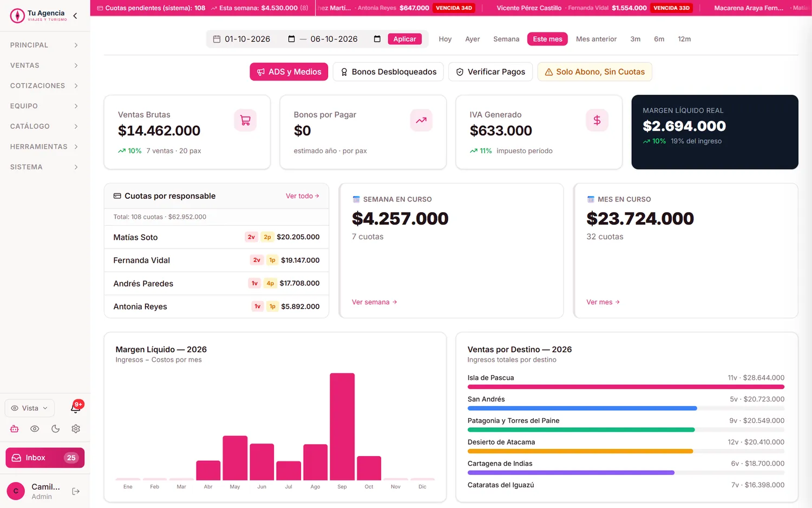Follow the Ver todo link
The image size is (812, 508).
coord(303,196)
